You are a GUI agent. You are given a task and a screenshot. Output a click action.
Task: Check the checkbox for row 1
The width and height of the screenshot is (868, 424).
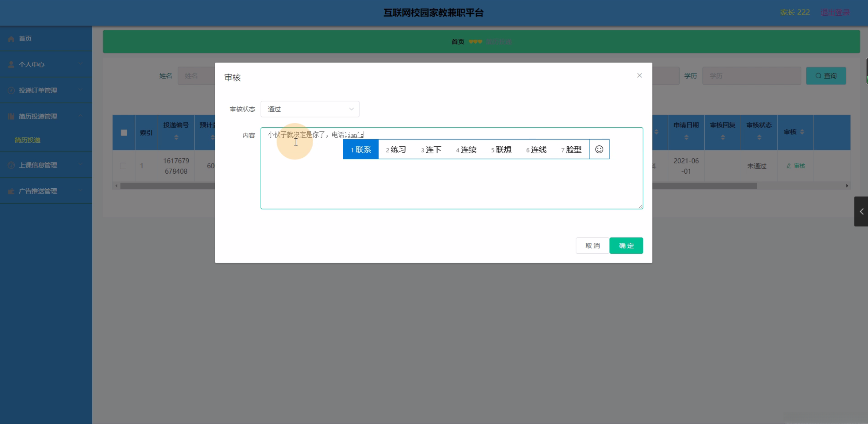(123, 166)
